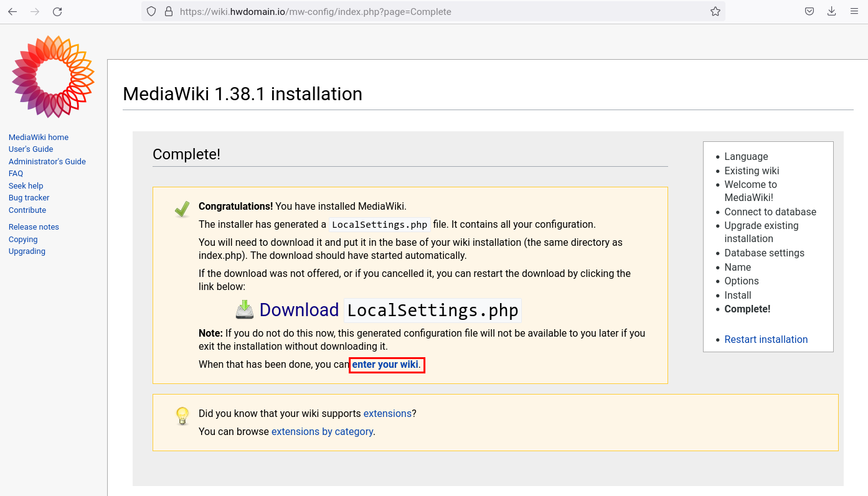
Task: Reload the page with refresh icon
Action: (57, 11)
